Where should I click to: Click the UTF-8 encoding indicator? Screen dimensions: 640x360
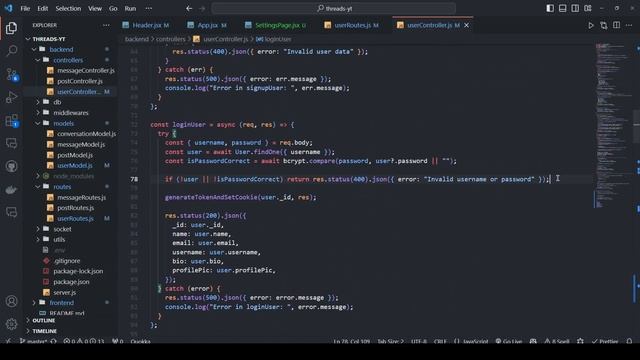pyautogui.click(x=419, y=341)
